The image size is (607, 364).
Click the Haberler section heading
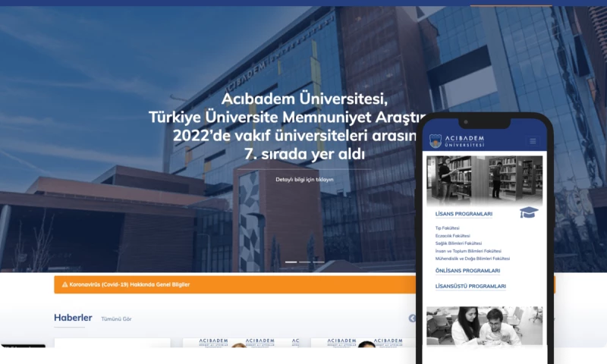pos(73,318)
